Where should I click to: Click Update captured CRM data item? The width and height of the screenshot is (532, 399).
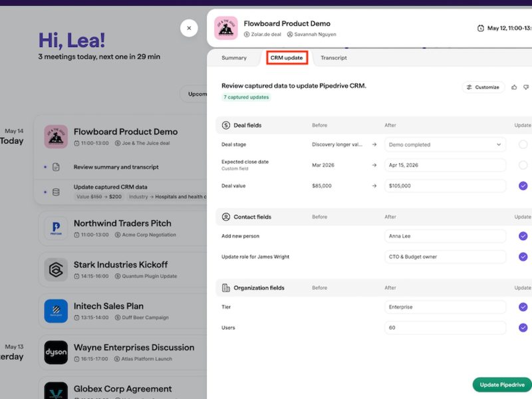click(x=110, y=187)
